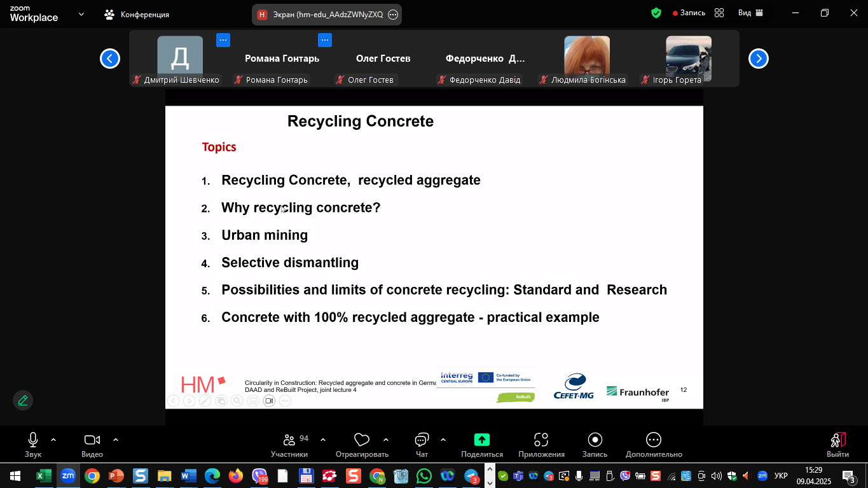868x488 pixels.
Task: Click slide topic 'Why recycling concrete?'
Action: (301, 208)
